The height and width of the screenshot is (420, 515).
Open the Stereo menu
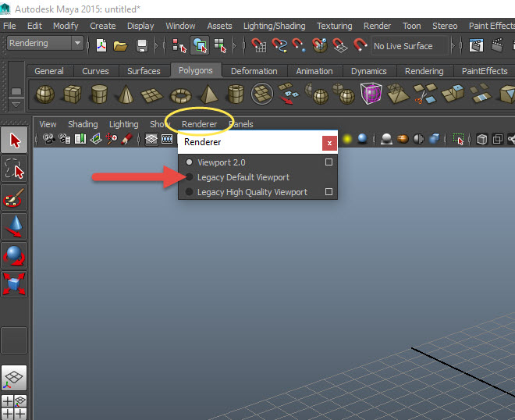click(x=445, y=26)
